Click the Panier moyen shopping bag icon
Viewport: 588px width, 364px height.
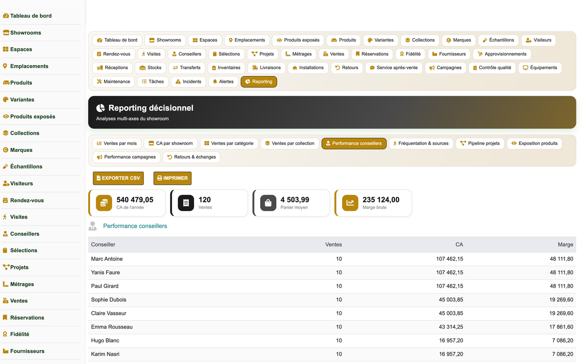268,203
